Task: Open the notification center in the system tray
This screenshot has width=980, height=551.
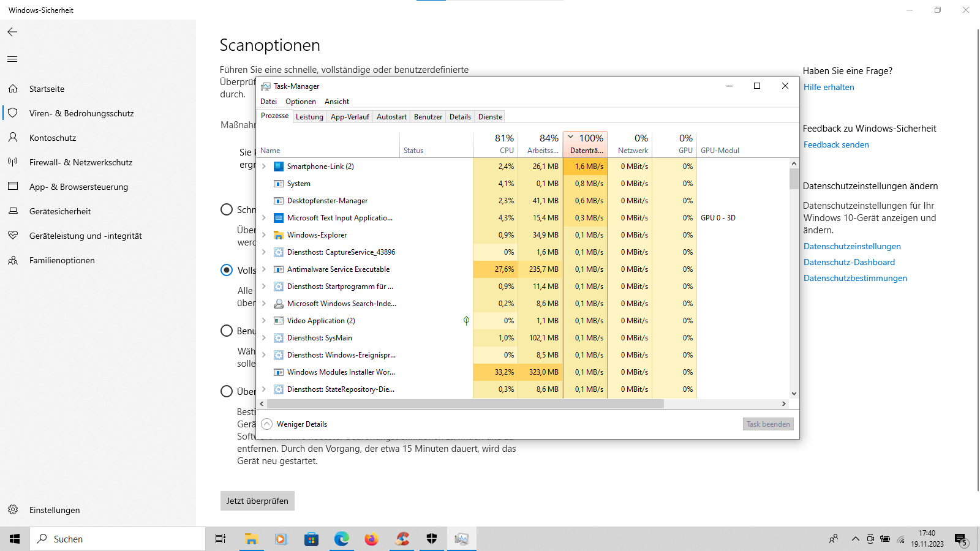Action: pyautogui.click(x=960, y=539)
